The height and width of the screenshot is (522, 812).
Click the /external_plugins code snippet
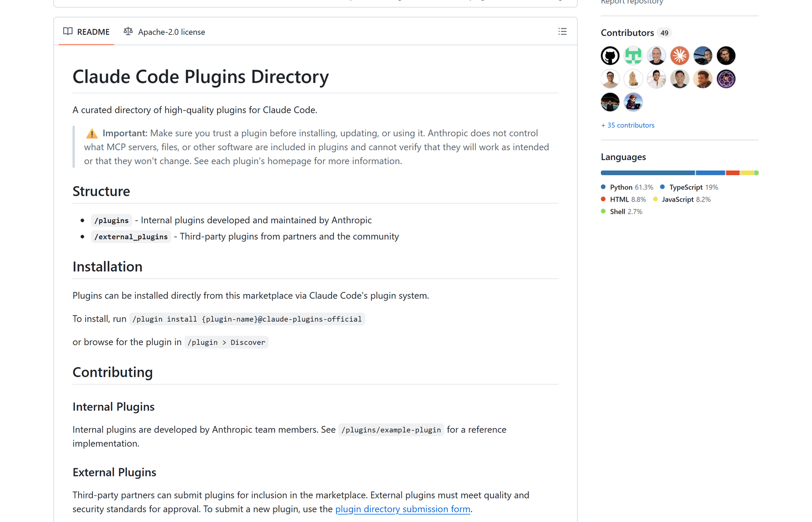131,236
